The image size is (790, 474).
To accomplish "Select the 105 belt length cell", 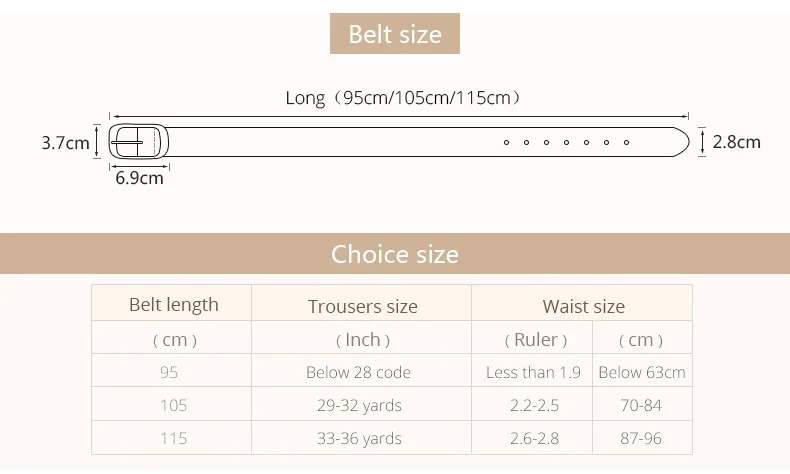I will (x=173, y=405).
